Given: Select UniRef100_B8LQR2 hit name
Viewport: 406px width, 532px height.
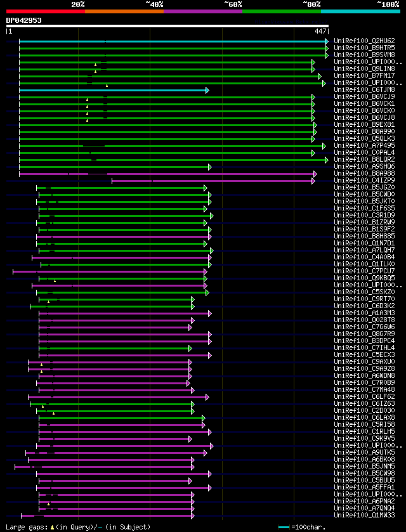Looking at the screenshot, I should [364, 160].
